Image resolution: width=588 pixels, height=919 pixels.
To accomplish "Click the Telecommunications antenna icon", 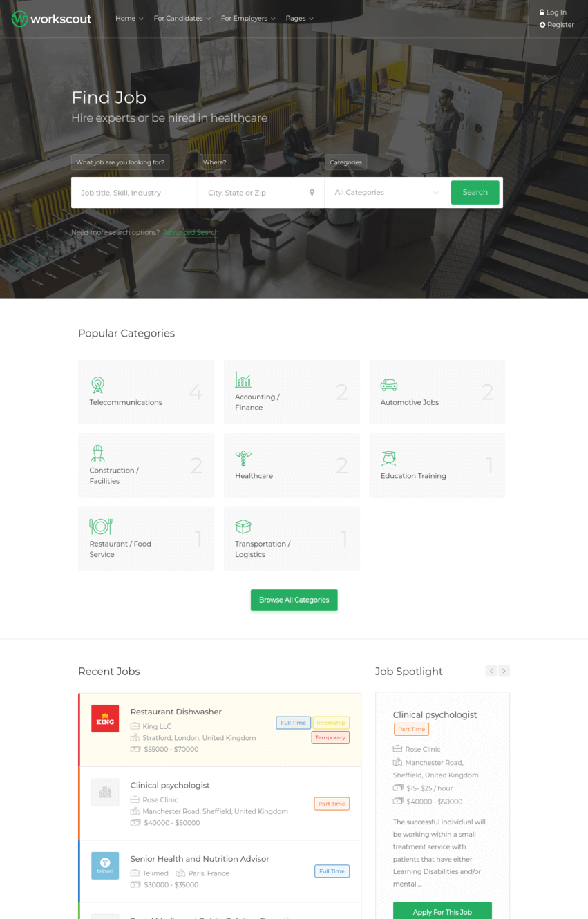I will point(98,385).
